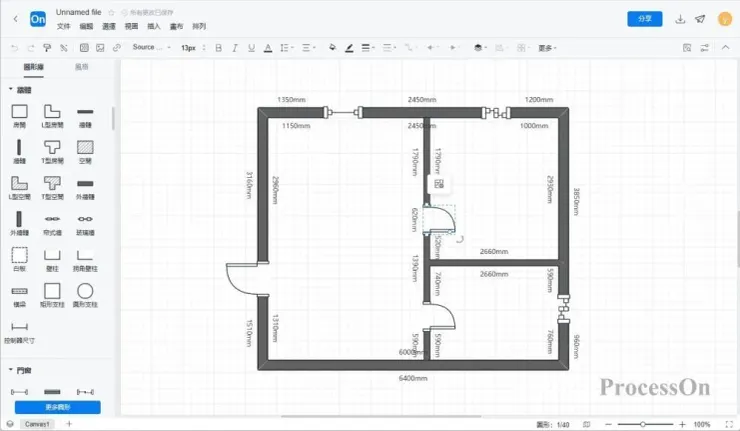Select the 橫梁 beam shape
The height and width of the screenshot is (431, 740).
[x=19, y=296]
